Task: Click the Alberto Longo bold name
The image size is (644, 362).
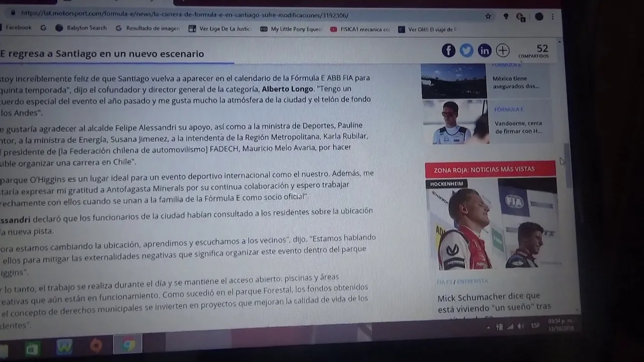Action: [287, 89]
